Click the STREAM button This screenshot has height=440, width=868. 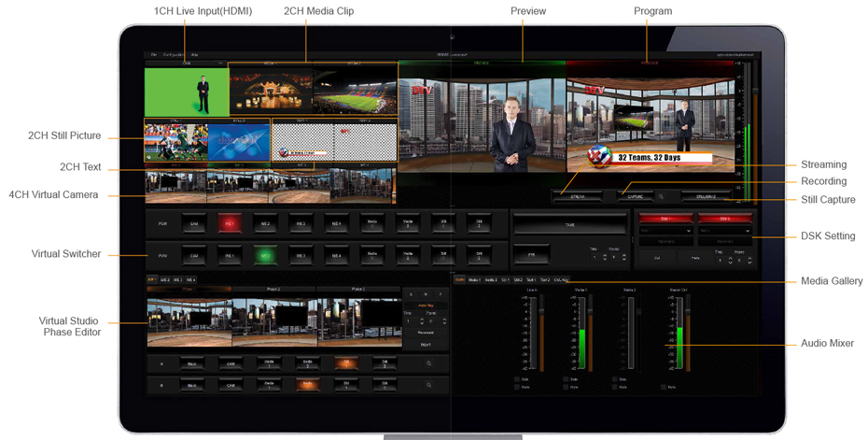(576, 197)
